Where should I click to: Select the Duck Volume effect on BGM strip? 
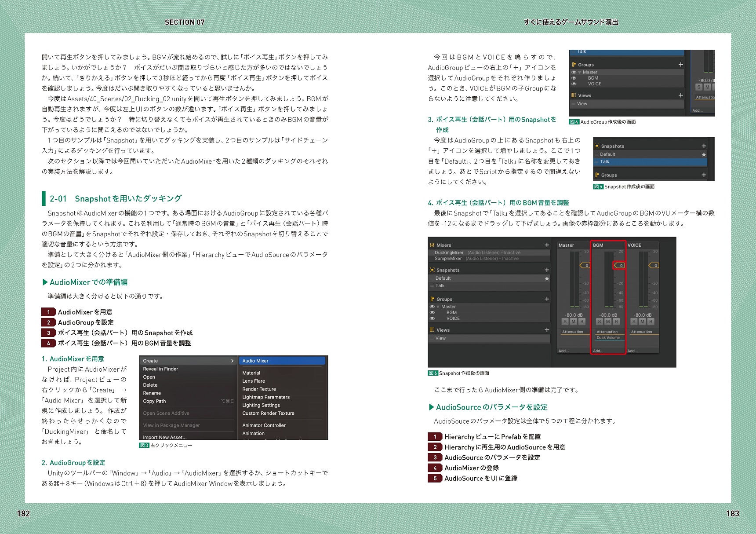pyautogui.click(x=608, y=338)
